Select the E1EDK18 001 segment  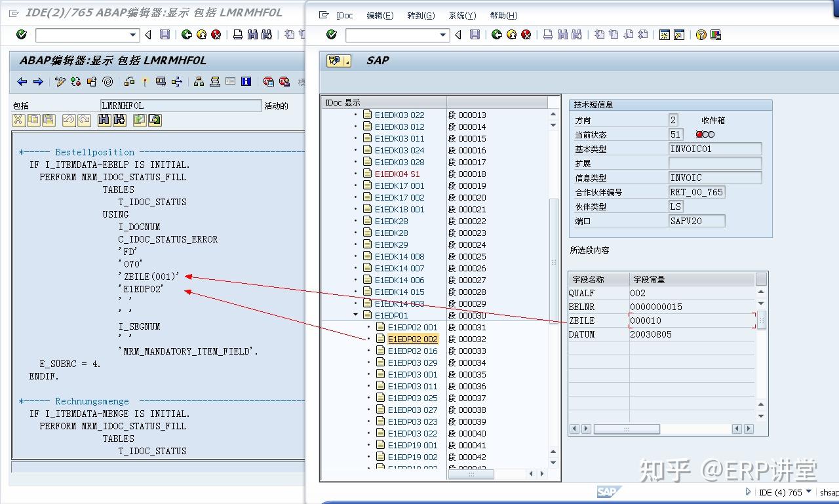399,209
